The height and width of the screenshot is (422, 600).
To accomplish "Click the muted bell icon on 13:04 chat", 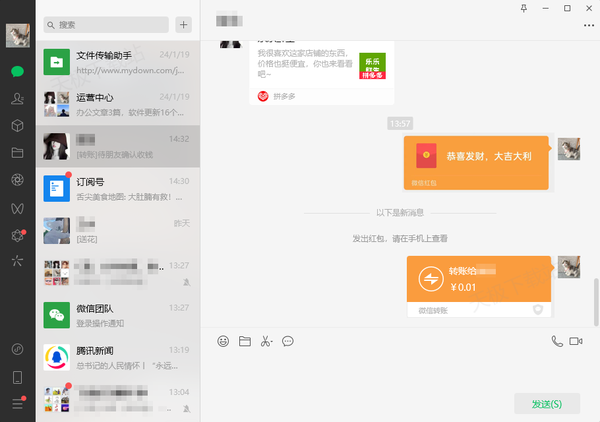I will tap(187, 409).
